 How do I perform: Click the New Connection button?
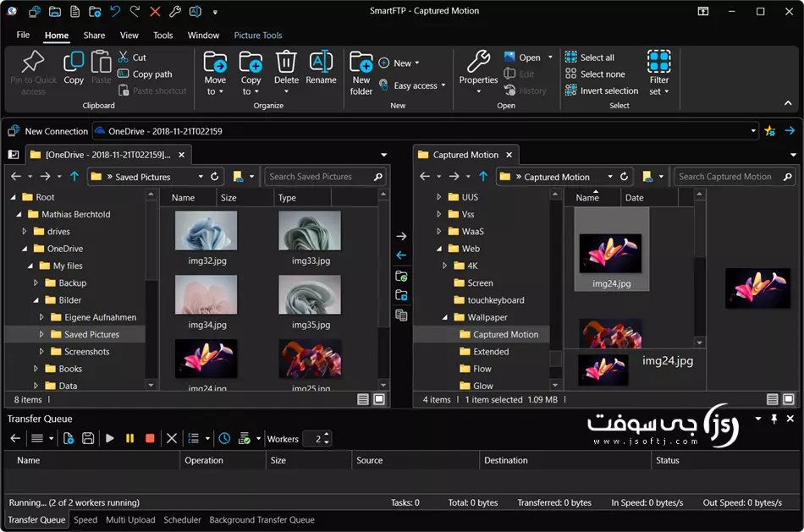point(48,131)
